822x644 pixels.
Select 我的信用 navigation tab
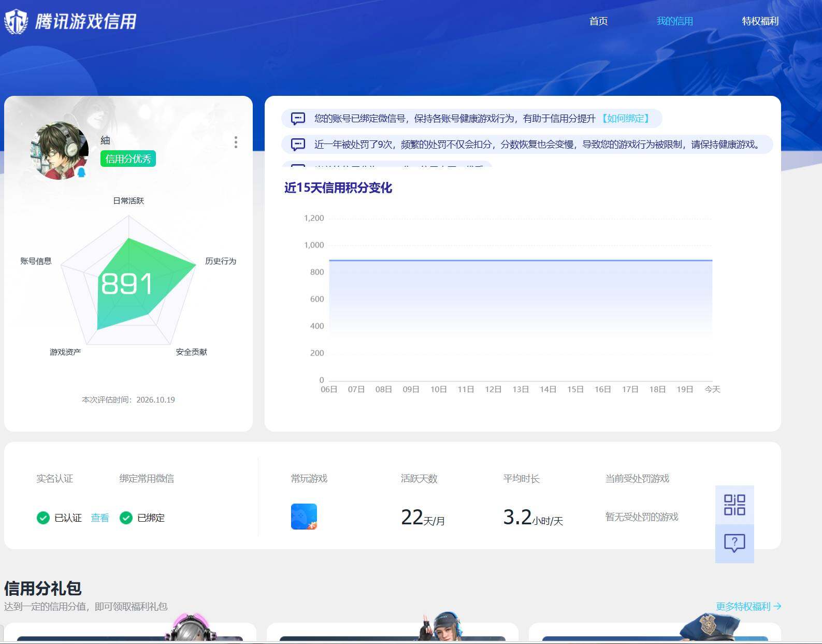(674, 21)
